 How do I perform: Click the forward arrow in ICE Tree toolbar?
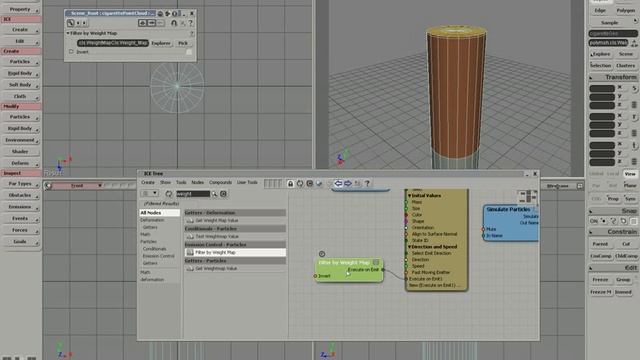point(348,184)
